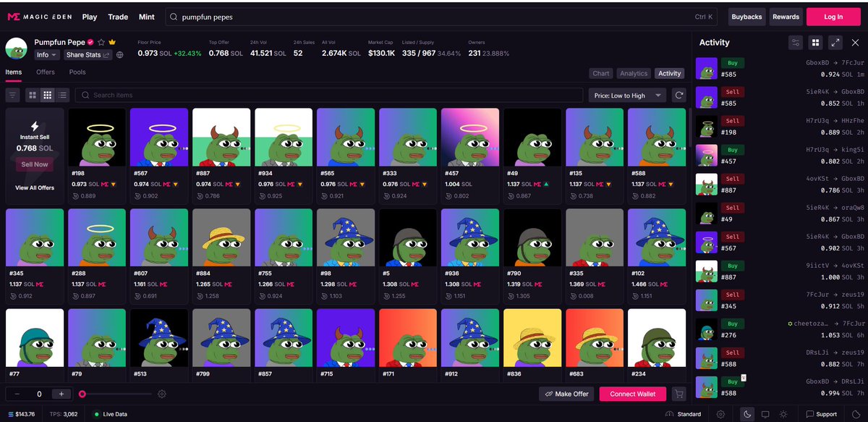The width and height of the screenshot is (868, 422).
Task: Favorite collection with the star icon
Action: [x=102, y=43]
